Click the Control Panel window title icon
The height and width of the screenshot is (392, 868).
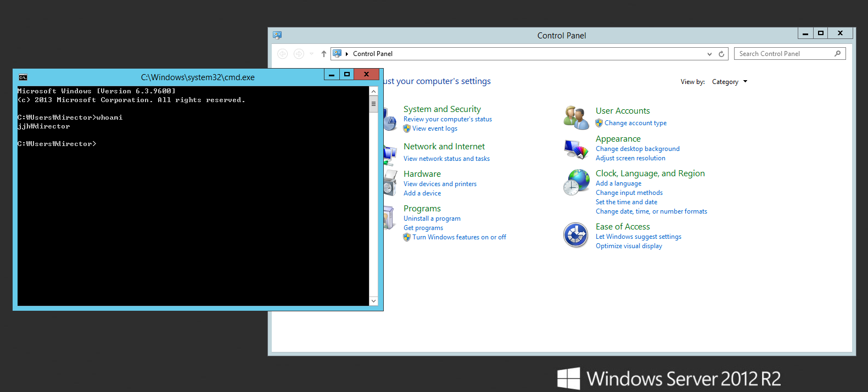click(277, 35)
